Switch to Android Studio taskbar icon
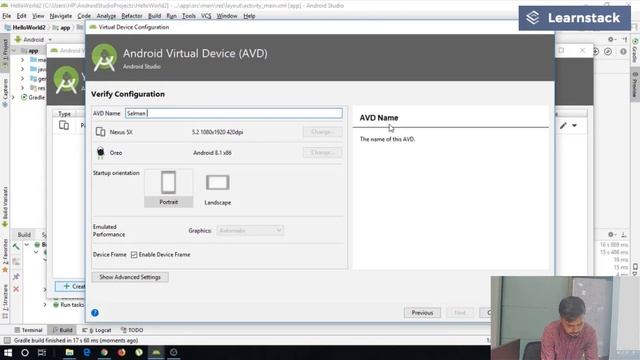Screen dimensions: 640x360 click(x=156, y=352)
